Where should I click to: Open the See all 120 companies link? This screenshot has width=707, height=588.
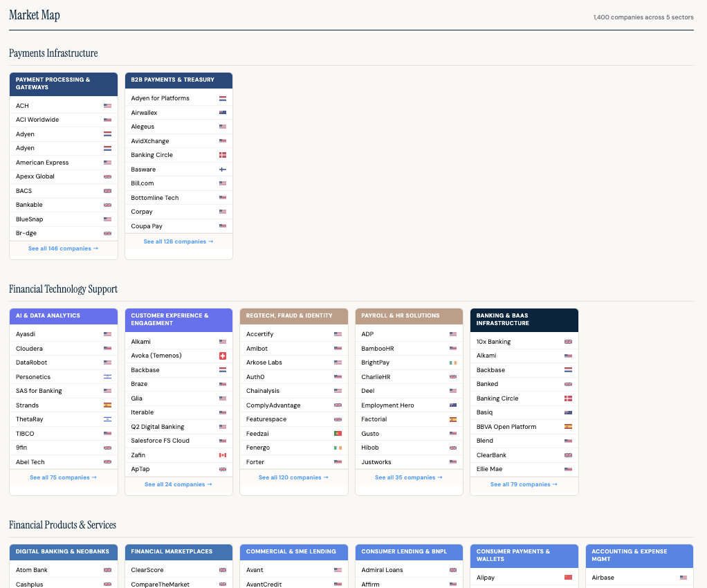coord(293,477)
